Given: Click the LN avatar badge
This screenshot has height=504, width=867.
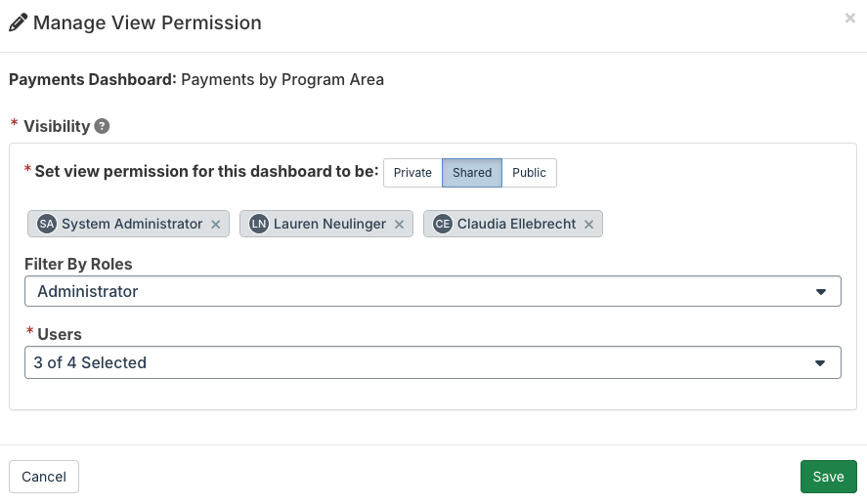Looking at the screenshot, I should [x=259, y=224].
